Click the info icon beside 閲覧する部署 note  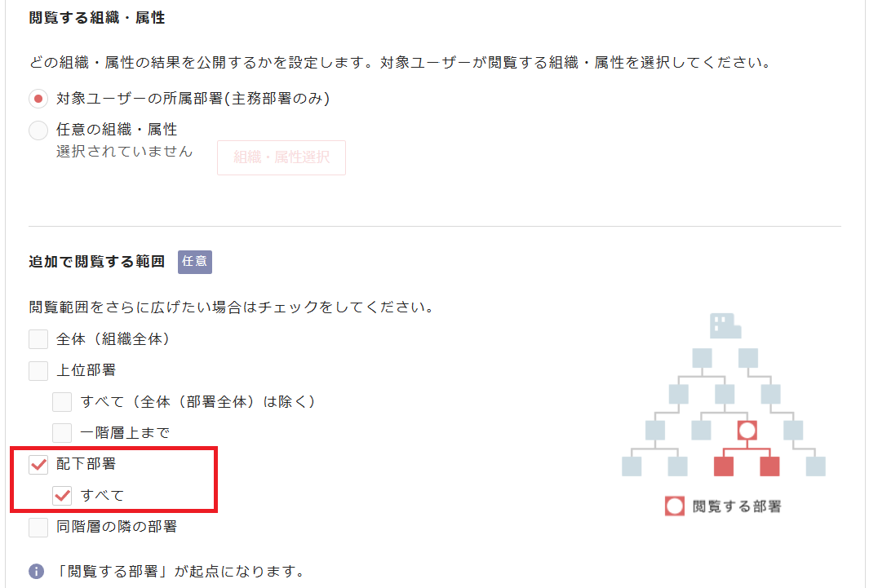coord(36,571)
